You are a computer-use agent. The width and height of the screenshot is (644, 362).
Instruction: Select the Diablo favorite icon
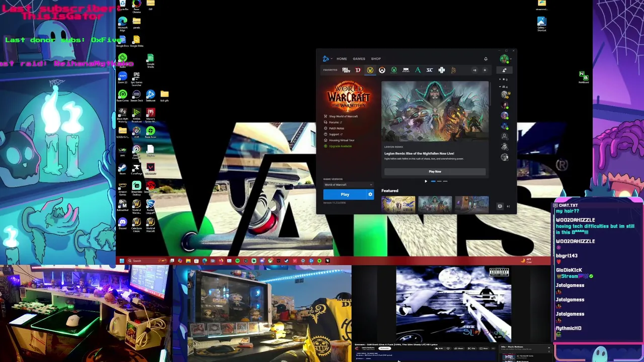(358, 70)
